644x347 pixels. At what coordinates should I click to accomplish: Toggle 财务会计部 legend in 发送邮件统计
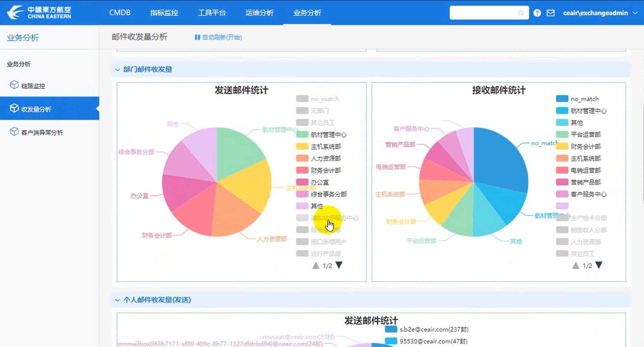coord(318,170)
